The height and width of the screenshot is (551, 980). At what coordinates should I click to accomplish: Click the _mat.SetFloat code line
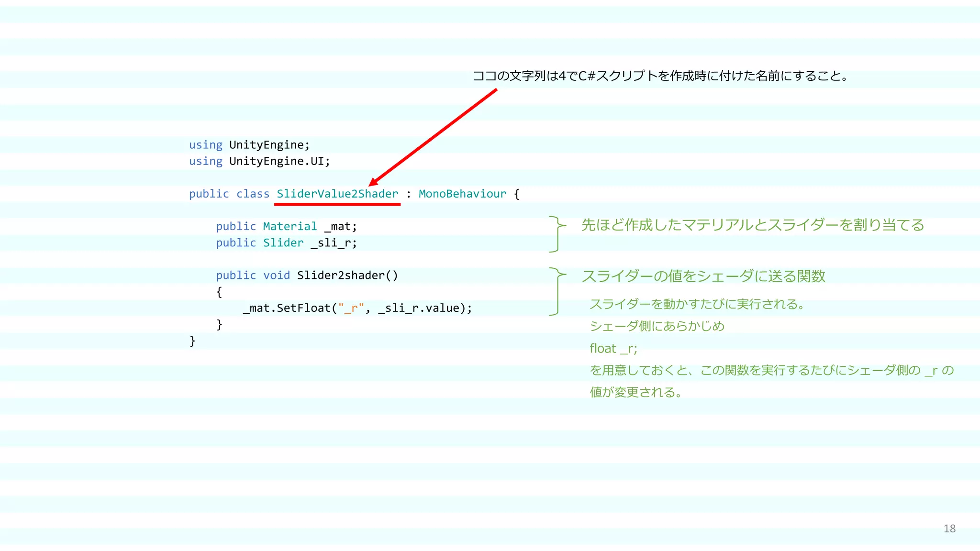(x=357, y=308)
